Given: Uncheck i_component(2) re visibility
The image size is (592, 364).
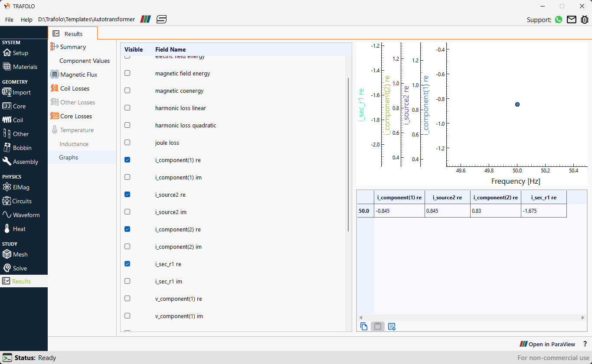Looking at the screenshot, I should (128, 229).
